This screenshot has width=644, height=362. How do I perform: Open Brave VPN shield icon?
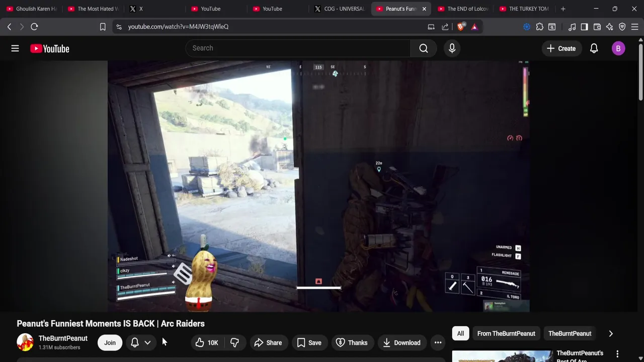(622, 27)
